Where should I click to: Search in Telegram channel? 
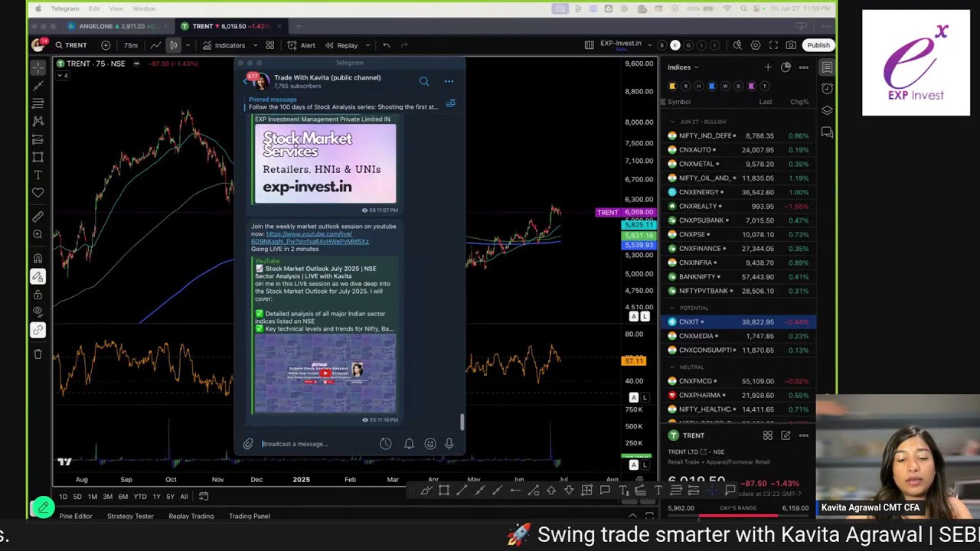(x=424, y=80)
